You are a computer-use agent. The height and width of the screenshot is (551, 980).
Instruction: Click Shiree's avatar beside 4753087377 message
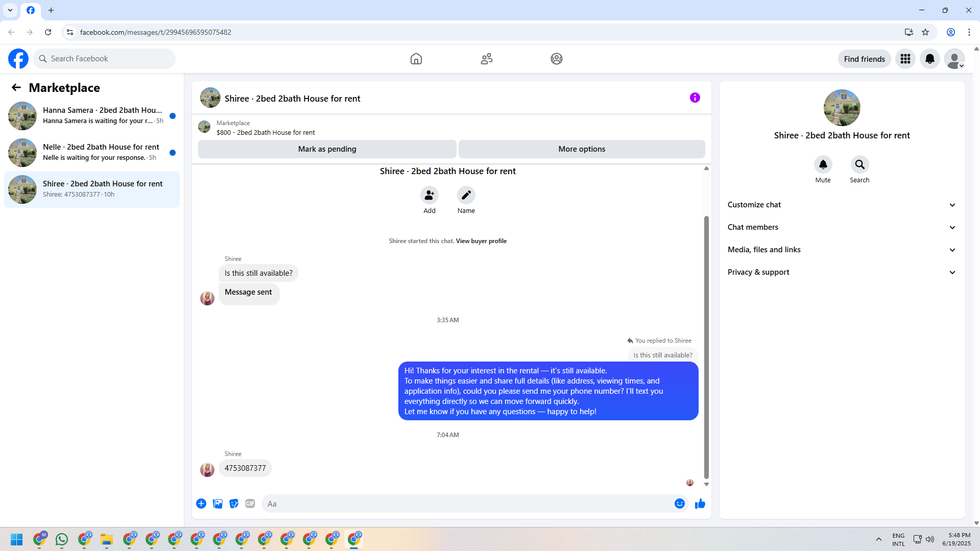[x=207, y=469]
